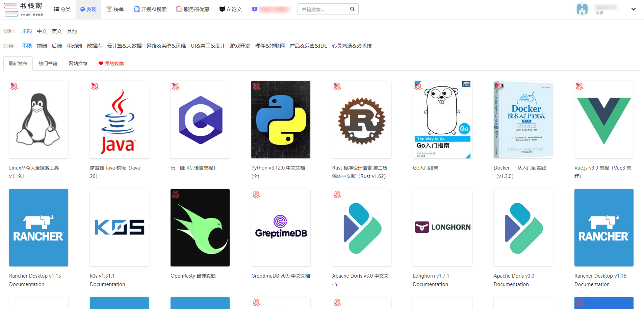Expand the user account dropdown arrow
The image size is (644, 309).
click(633, 9)
